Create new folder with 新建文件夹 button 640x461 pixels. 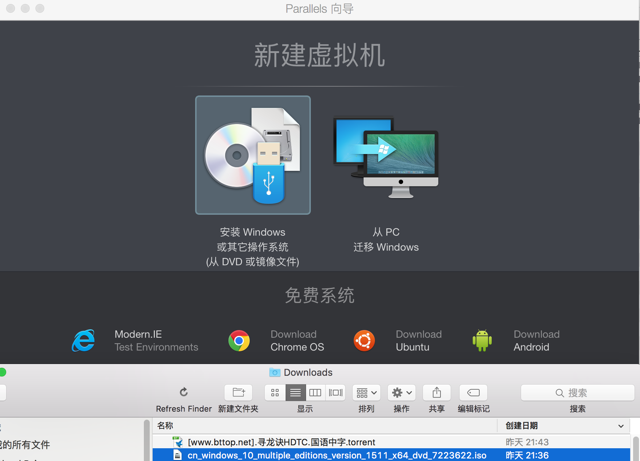[x=238, y=392]
